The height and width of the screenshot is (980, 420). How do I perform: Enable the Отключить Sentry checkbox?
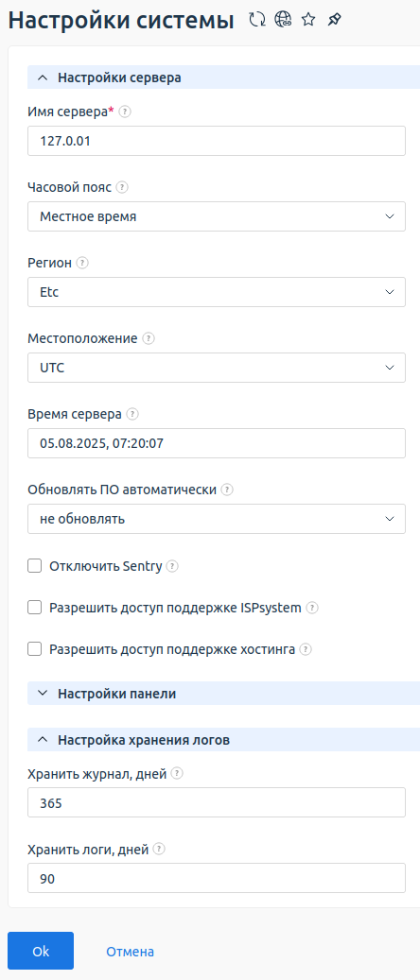(x=34, y=566)
